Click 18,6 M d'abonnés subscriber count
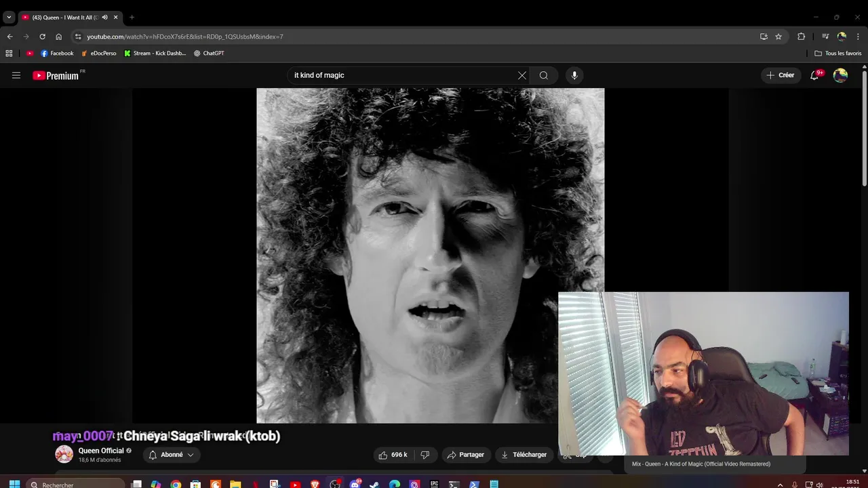Image resolution: width=868 pixels, height=488 pixels. pos(100,460)
